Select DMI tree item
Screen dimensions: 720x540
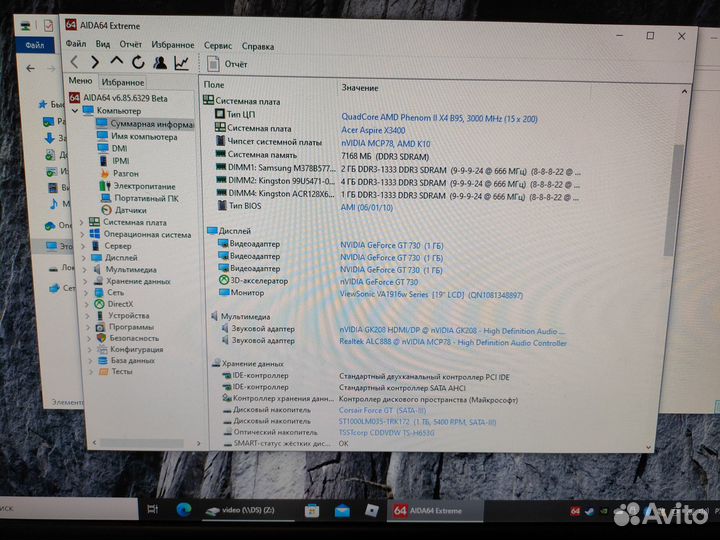pos(112,148)
